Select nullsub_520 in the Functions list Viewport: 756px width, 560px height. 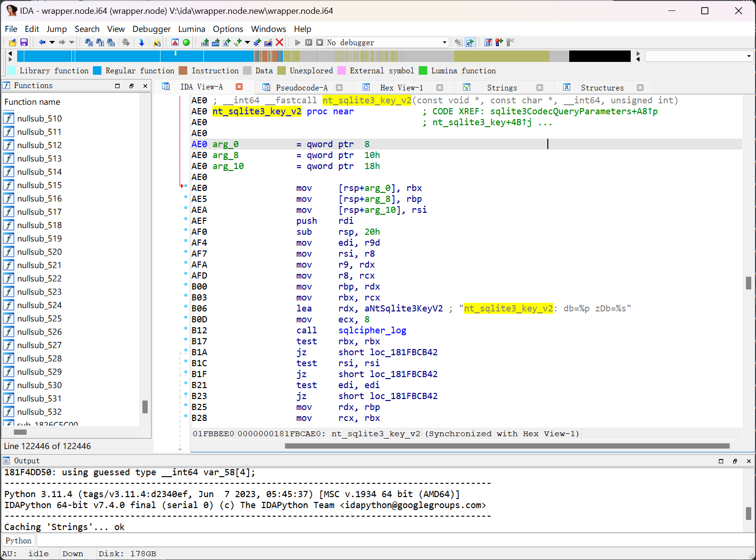coord(40,252)
